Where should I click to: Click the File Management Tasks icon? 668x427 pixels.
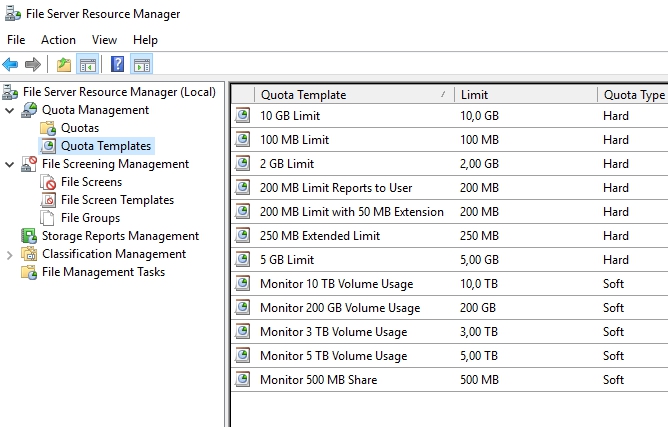pyautogui.click(x=29, y=272)
